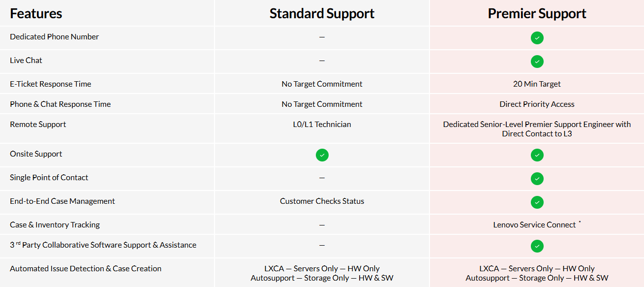Click the L0/L1 Technician cell

[x=322, y=125]
